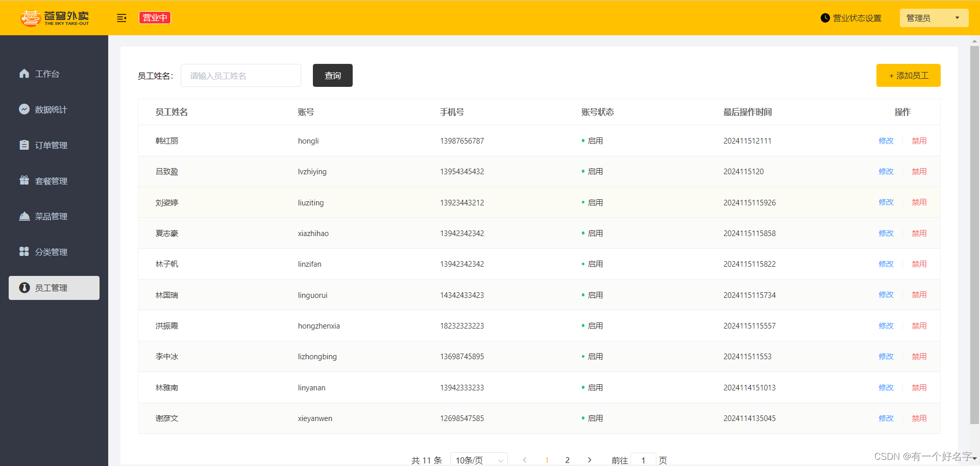980x466 pixels.
Task: Click account name hongzhenxia
Action: pyautogui.click(x=318, y=325)
